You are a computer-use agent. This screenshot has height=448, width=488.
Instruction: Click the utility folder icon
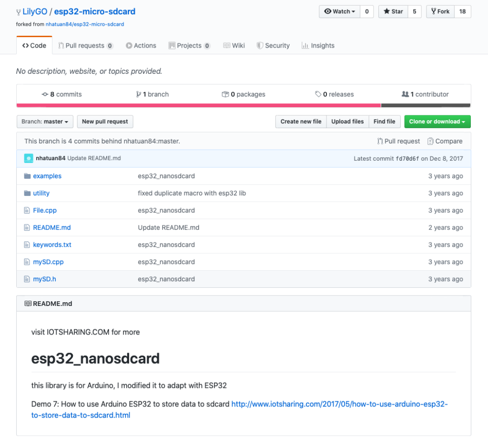pos(27,193)
